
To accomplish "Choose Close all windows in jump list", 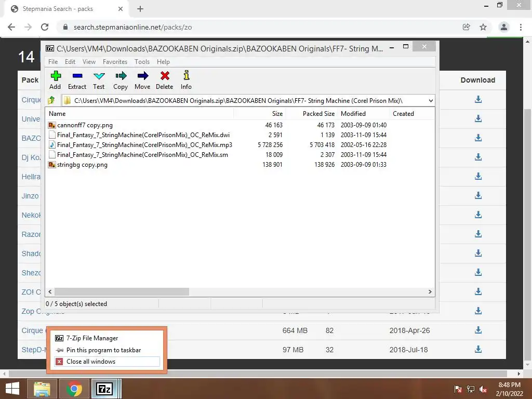I will 107,362.
